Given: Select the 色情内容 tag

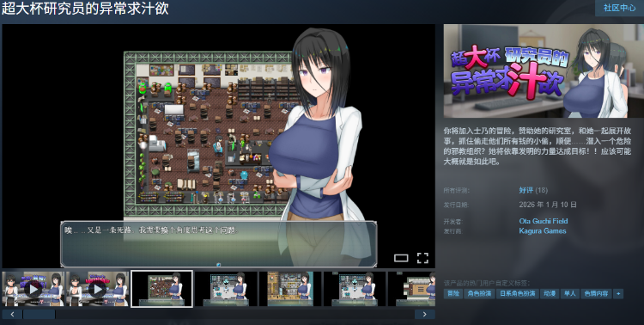Looking at the screenshot, I should (596, 294).
